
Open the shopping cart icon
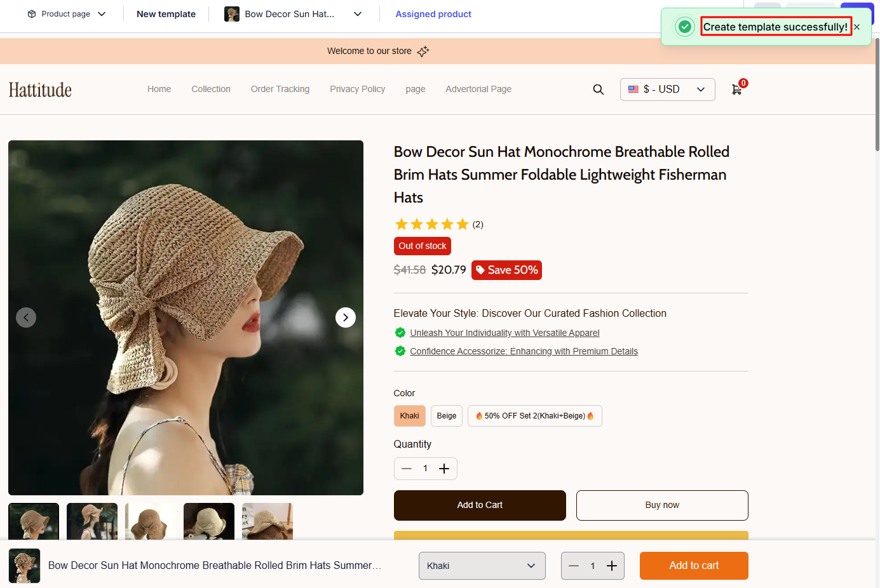736,90
